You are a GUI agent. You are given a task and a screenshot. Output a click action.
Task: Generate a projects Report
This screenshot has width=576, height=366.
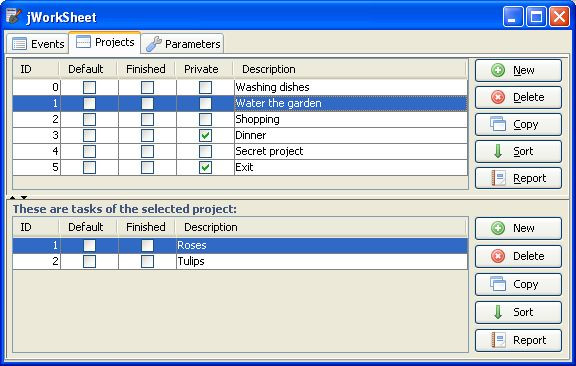coord(518,178)
